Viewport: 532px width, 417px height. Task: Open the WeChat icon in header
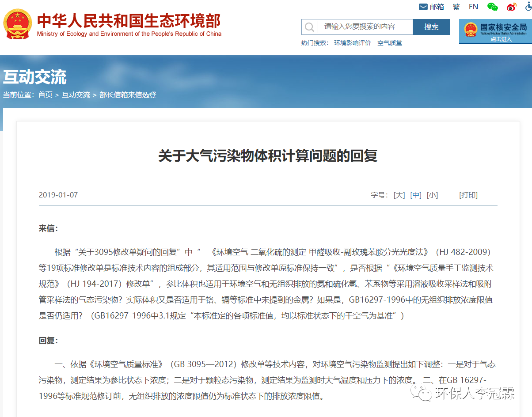click(492, 7)
